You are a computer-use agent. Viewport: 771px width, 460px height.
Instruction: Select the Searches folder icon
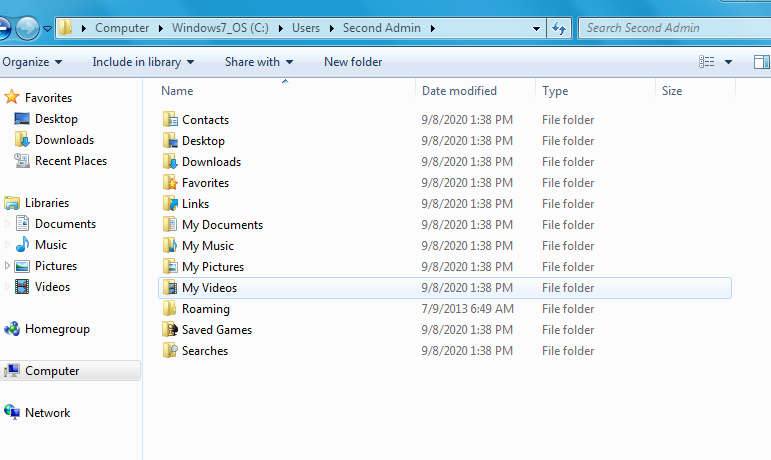point(170,350)
